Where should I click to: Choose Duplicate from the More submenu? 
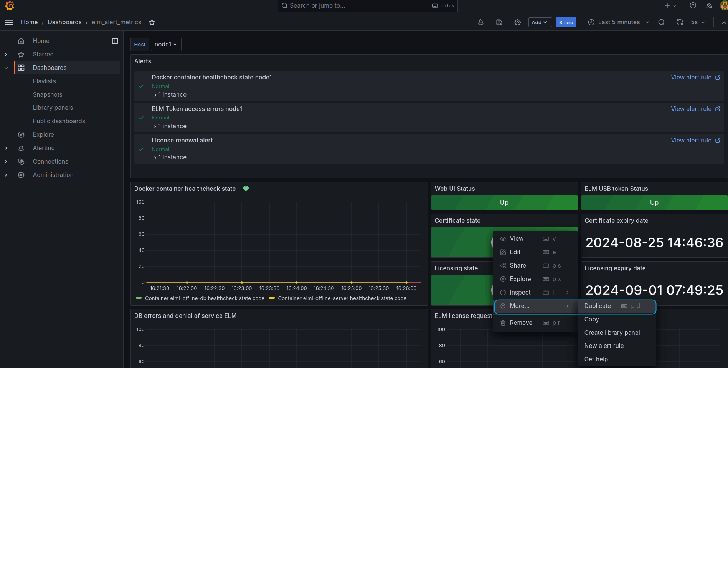tap(617, 306)
